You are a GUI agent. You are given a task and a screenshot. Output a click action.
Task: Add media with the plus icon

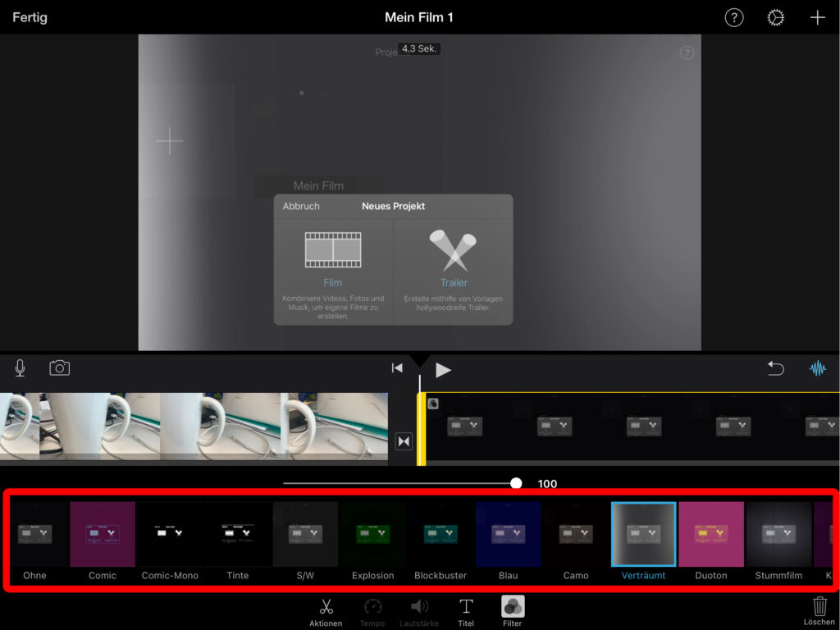pos(817,18)
